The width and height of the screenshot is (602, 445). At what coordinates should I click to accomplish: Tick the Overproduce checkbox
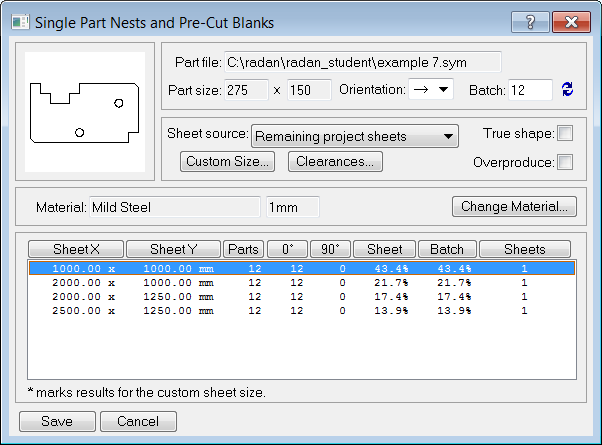[x=565, y=162]
